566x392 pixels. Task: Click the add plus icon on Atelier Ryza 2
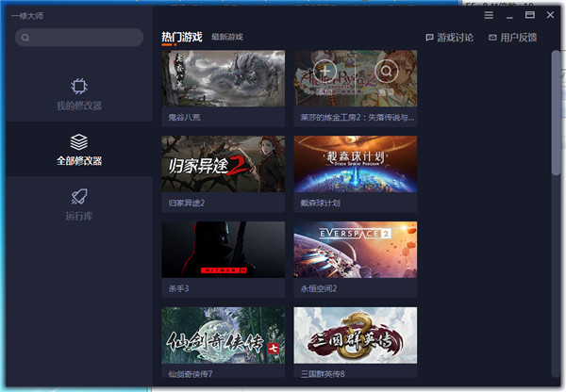325,71
